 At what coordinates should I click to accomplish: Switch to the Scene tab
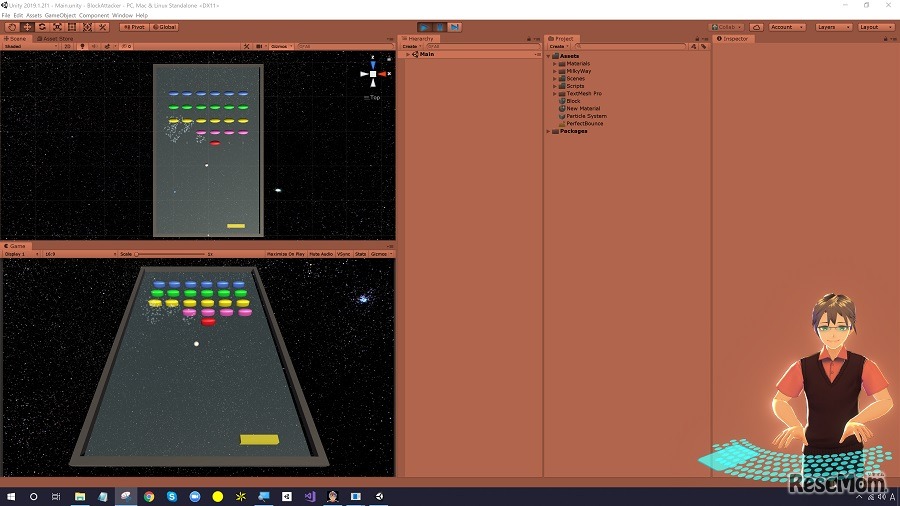click(x=15, y=38)
